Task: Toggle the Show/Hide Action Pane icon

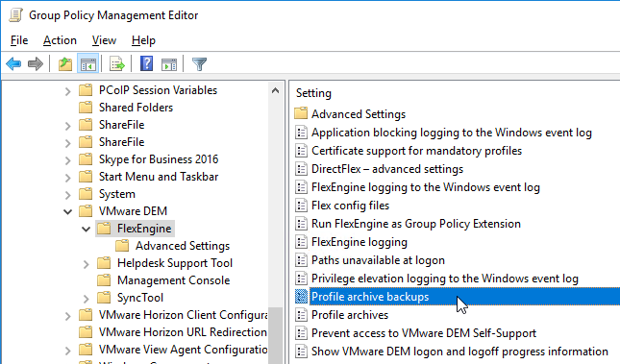Action: 169,63
